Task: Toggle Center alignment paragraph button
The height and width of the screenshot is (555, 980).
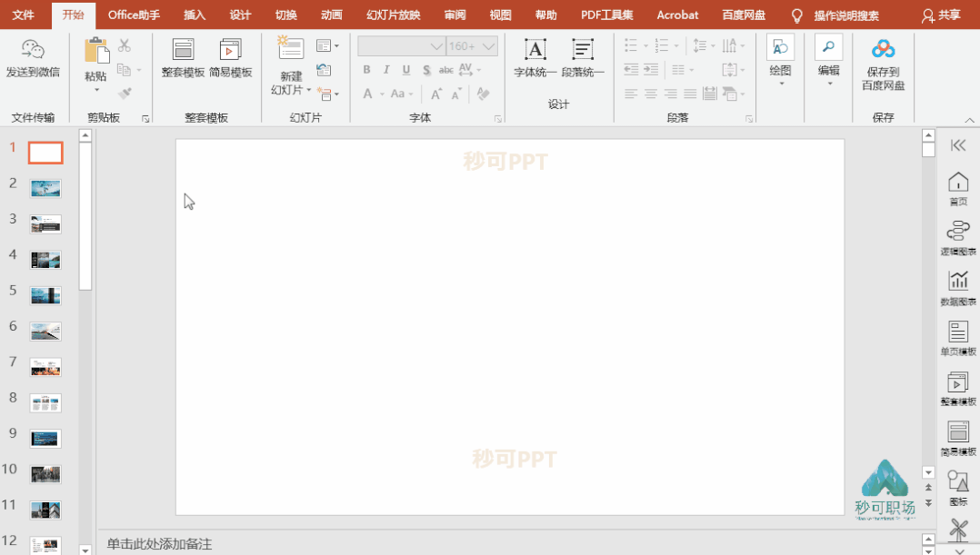Action: 651,94
